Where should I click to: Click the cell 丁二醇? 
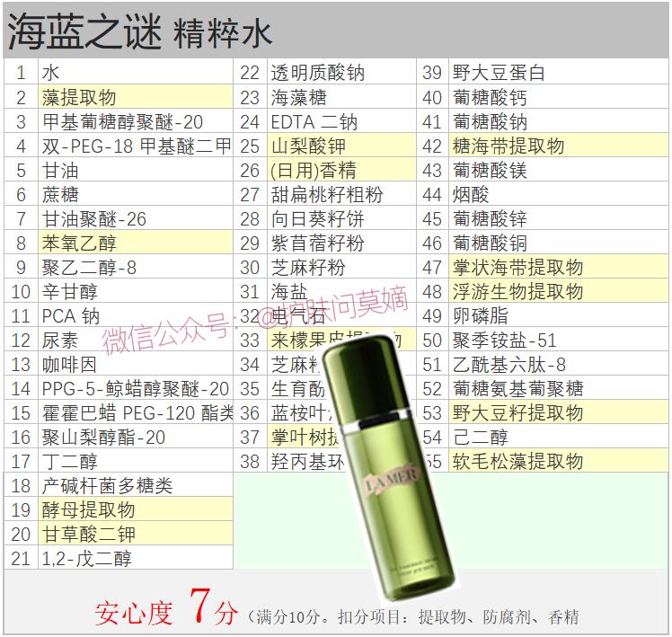pyautogui.click(x=136, y=461)
